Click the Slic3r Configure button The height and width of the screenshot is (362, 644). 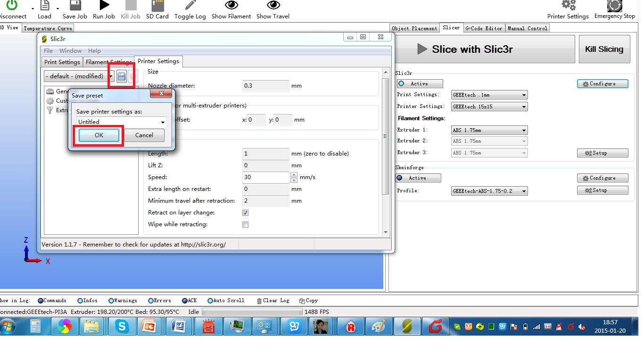click(x=603, y=83)
